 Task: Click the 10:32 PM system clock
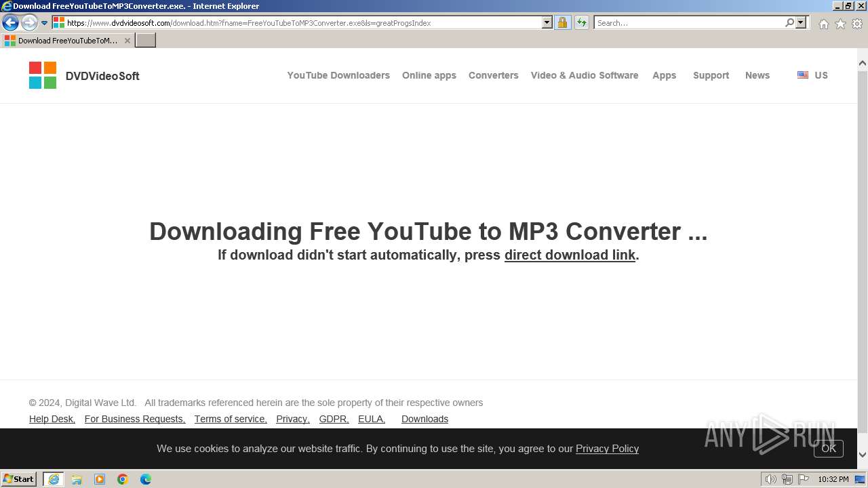[833, 479]
